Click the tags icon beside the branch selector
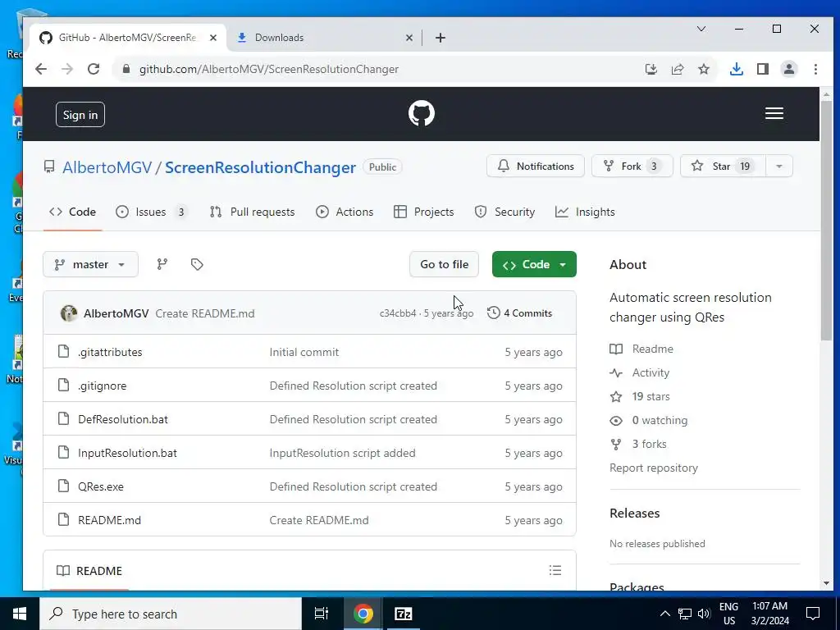Viewport: 840px width, 630px height. point(197,264)
